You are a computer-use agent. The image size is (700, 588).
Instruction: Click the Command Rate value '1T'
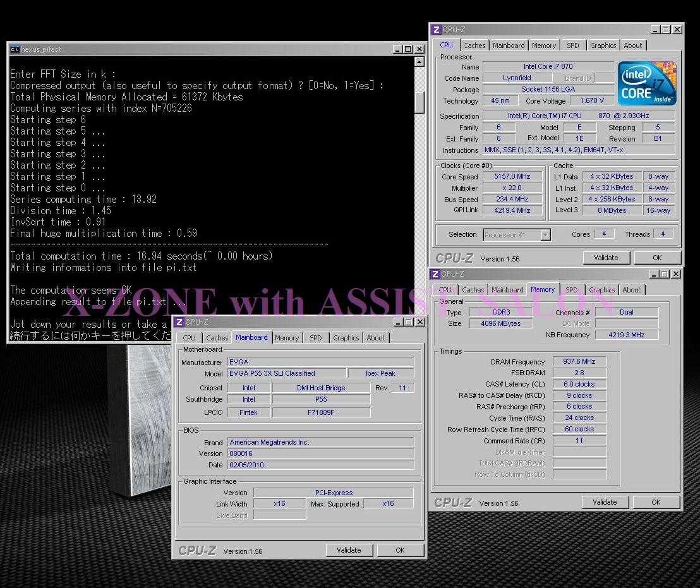[579, 441]
